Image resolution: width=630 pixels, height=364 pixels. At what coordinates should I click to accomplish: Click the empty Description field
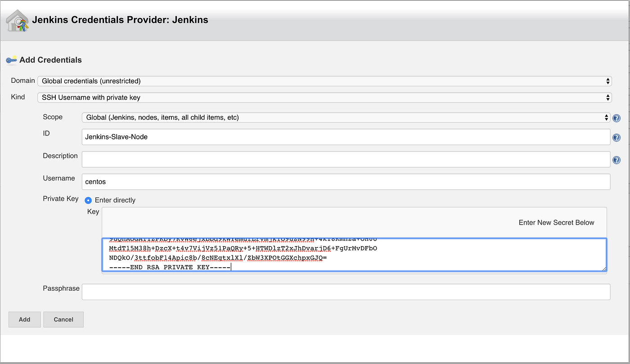coord(315,159)
